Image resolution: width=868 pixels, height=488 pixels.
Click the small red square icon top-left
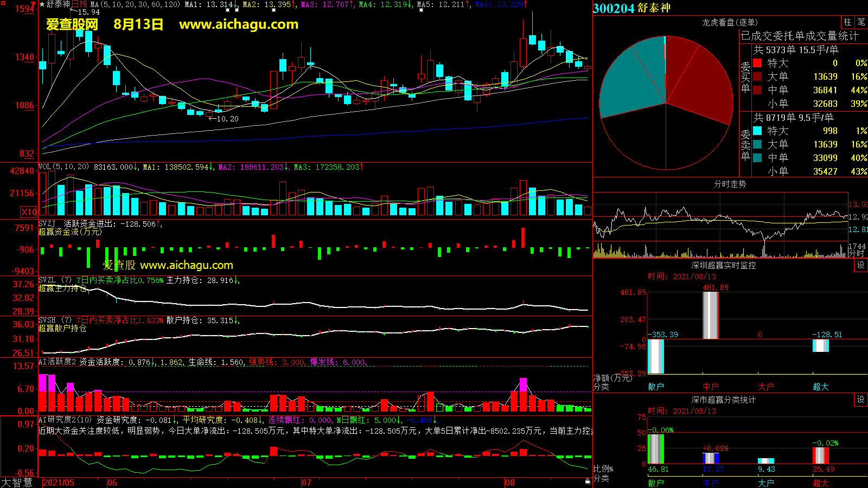click(3, 3)
